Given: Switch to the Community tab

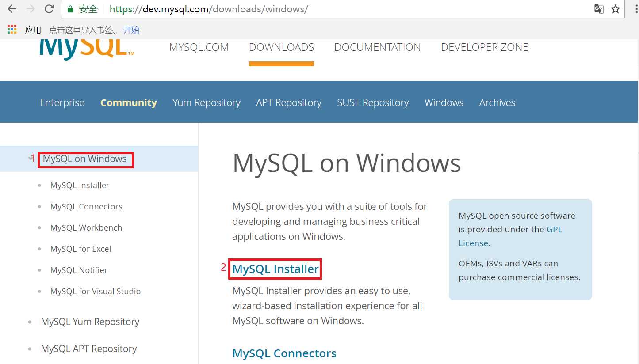Looking at the screenshot, I should pyautogui.click(x=129, y=102).
